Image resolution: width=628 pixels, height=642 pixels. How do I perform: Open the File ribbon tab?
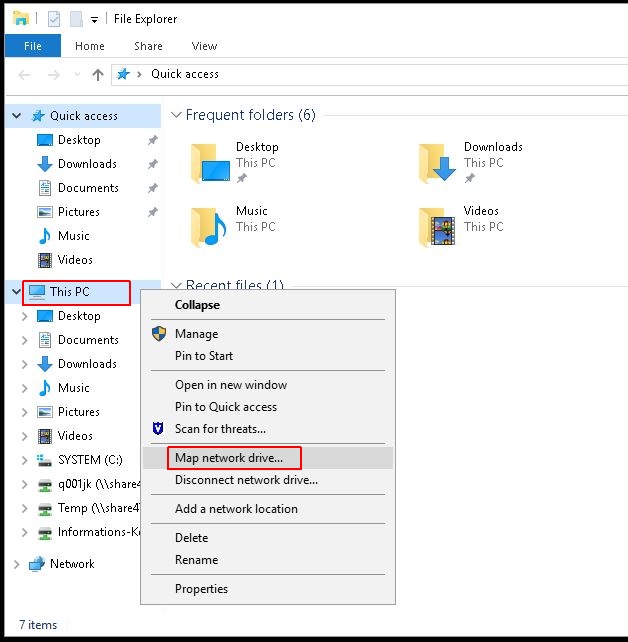(33, 46)
